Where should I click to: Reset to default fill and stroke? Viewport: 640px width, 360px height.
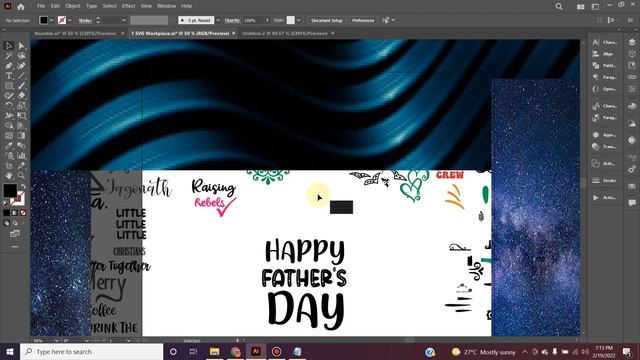pyautogui.click(x=6, y=202)
